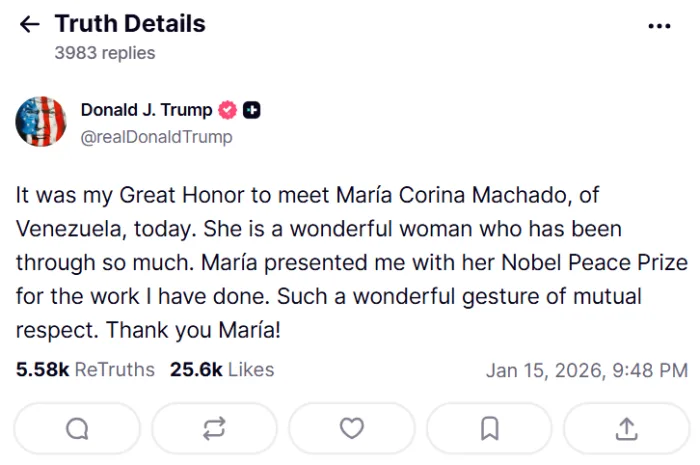Open the flag-themed profile avatar

click(41, 122)
